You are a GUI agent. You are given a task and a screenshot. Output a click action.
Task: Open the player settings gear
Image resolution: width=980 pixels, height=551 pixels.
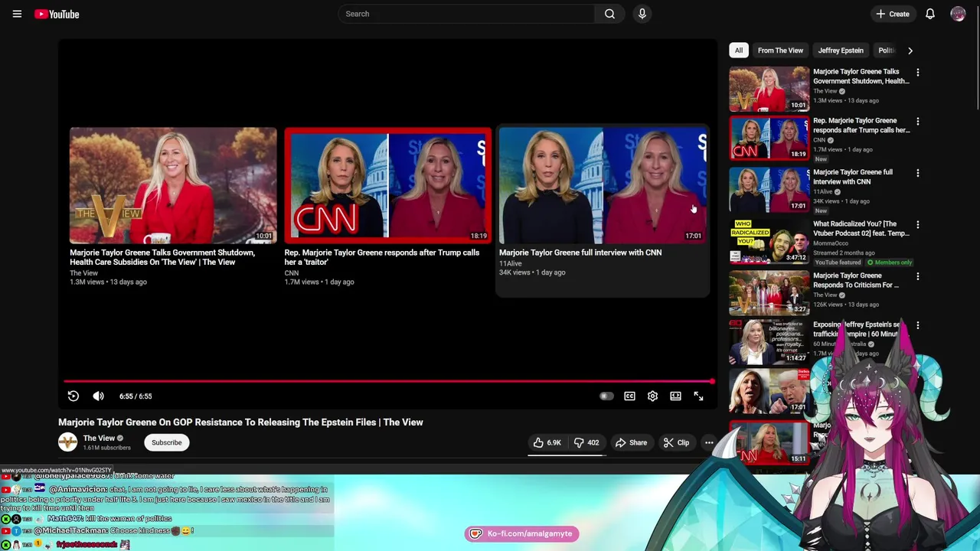(x=652, y=396)
